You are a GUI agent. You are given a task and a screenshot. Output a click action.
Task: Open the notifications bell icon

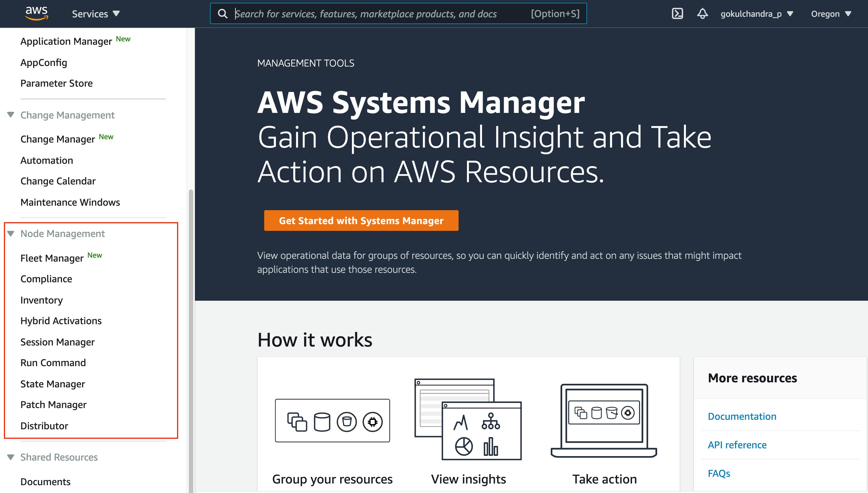[702, 13]
